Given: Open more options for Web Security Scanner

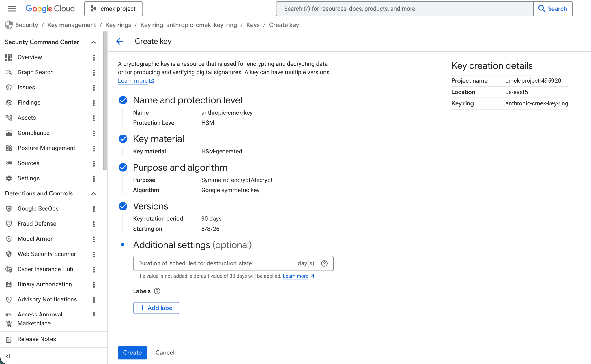Looking at the screenshot, I should coord(94,254).
